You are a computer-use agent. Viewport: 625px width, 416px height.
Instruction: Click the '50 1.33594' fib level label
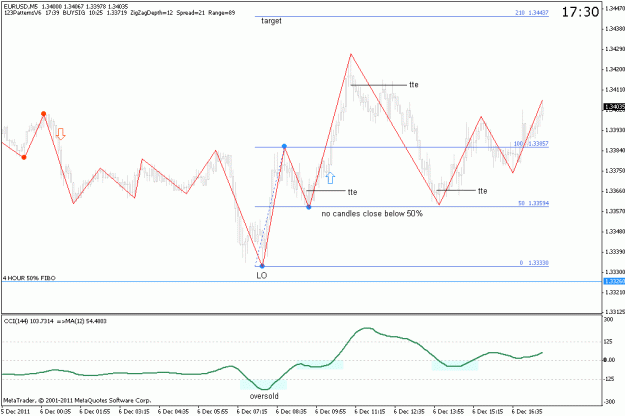533,203
